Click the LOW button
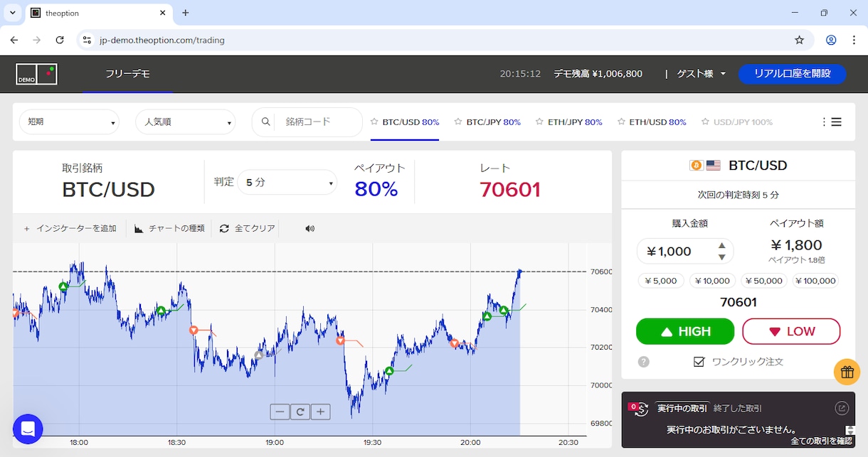 791,331
